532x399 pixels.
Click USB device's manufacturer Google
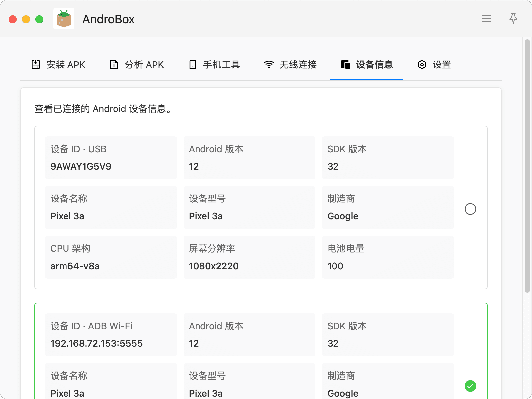click(x=343, y=216)
